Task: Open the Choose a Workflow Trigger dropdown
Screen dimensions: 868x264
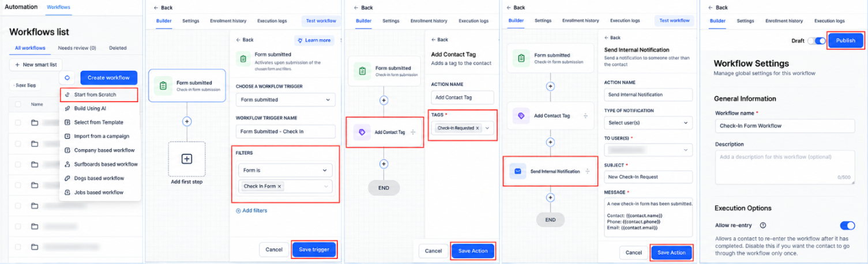Action: (x=285, y=100)
